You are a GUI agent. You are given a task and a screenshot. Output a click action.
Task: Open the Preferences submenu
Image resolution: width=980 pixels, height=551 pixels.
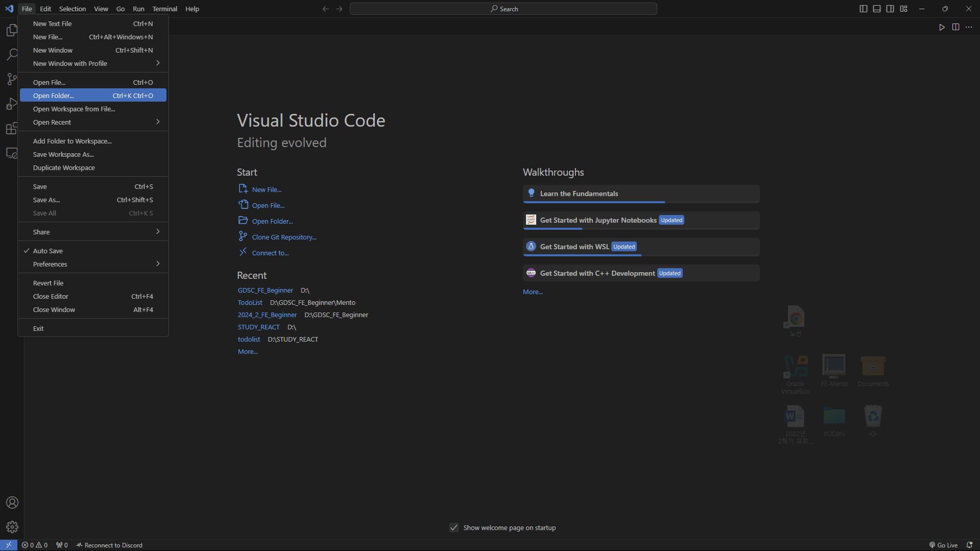pyautogui.click(x=50, y=264)
